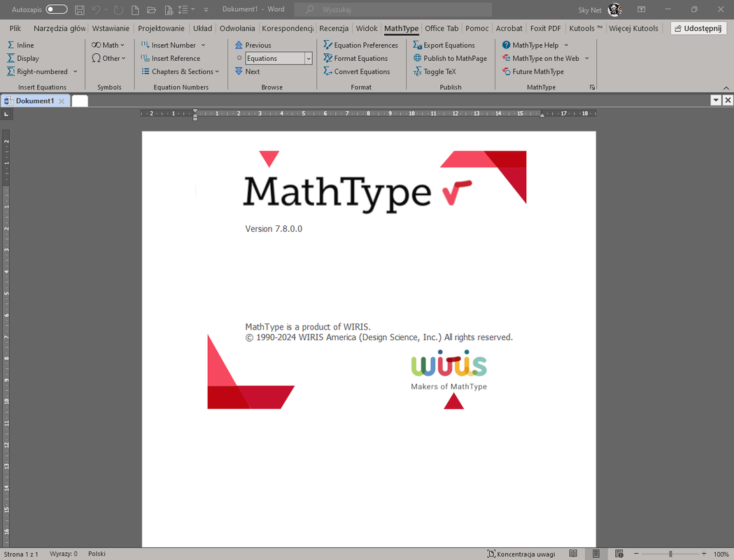
Task: Expand the Insert Number dropdown arrow
Action: click(x=203, y=45)
